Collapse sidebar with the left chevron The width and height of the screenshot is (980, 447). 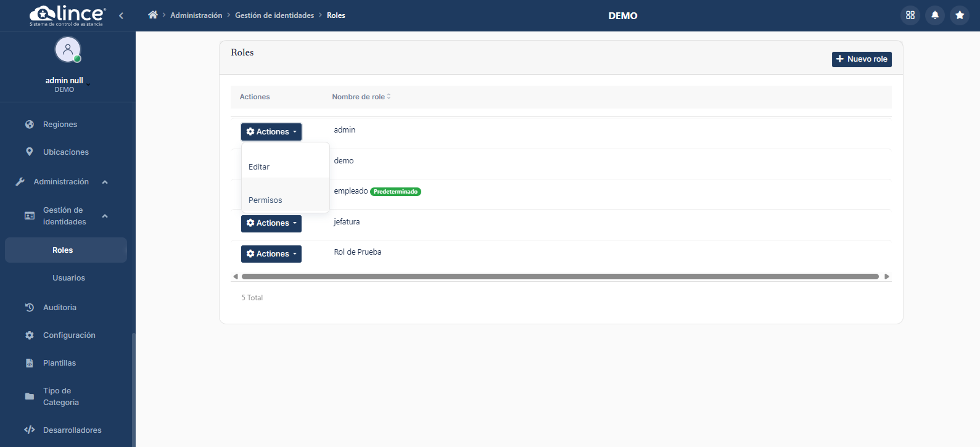pos(121,15)
